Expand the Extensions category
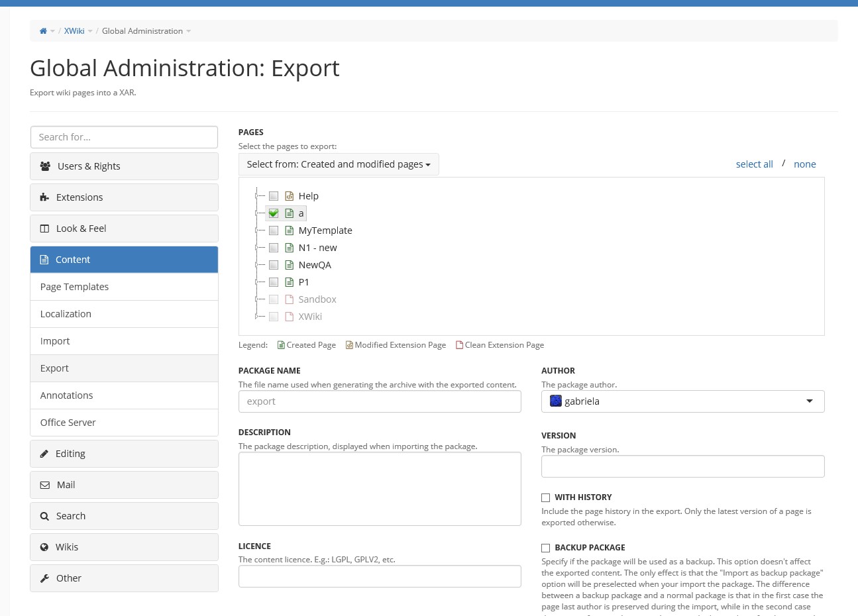The image size is (858, 616). 124,197
